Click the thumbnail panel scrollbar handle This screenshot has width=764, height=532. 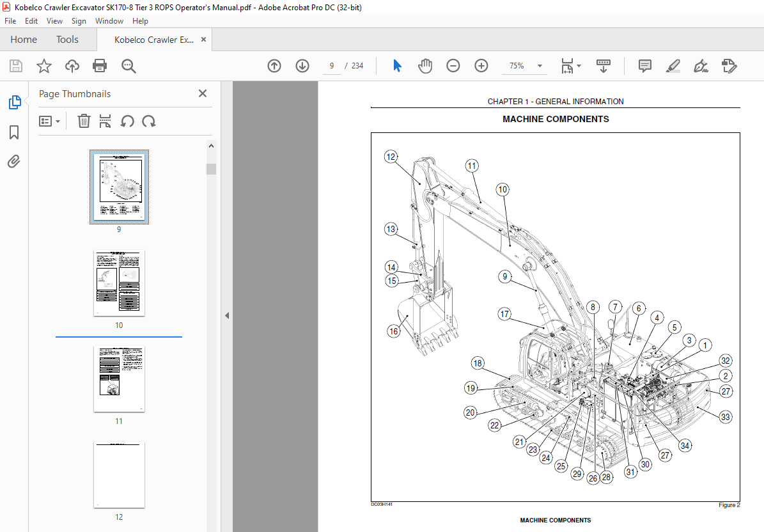click(x=211, y=169)
